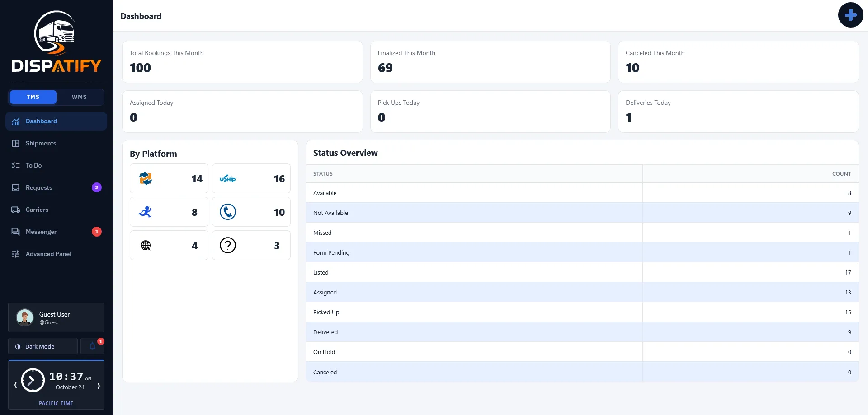Click the Listed count 17

[x=848, y=273]
